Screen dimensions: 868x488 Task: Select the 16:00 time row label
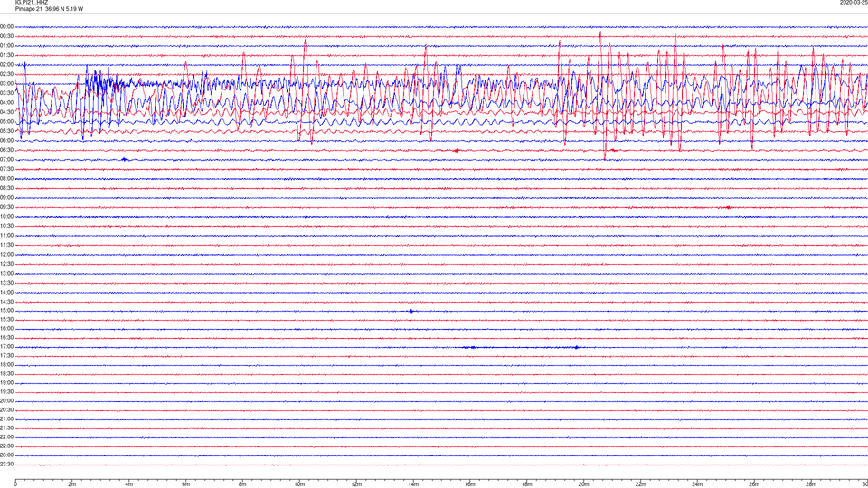coord(6,329)
